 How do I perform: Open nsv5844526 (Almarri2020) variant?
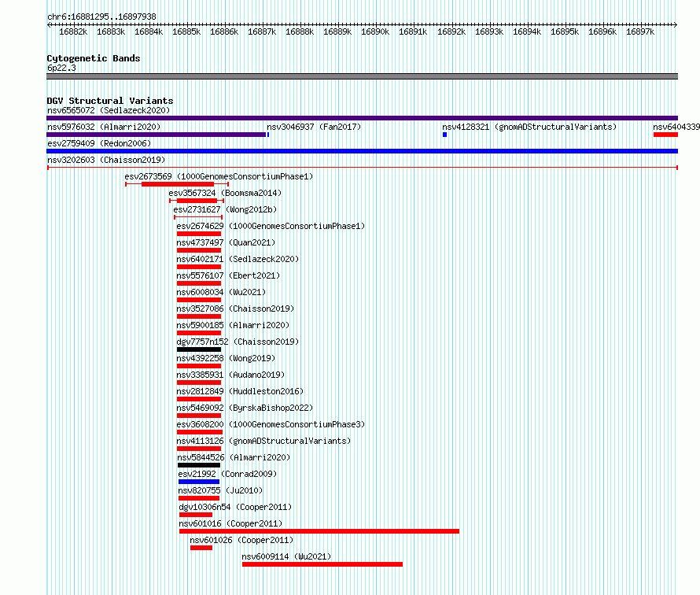(234, 457)
